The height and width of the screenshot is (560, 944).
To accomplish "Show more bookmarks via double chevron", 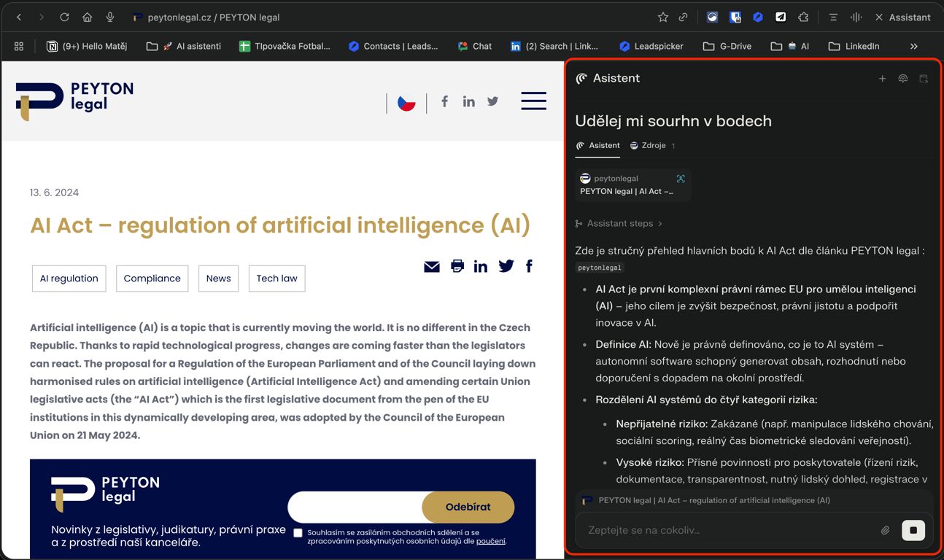I will pyautogui.click(x=914, y=46).
